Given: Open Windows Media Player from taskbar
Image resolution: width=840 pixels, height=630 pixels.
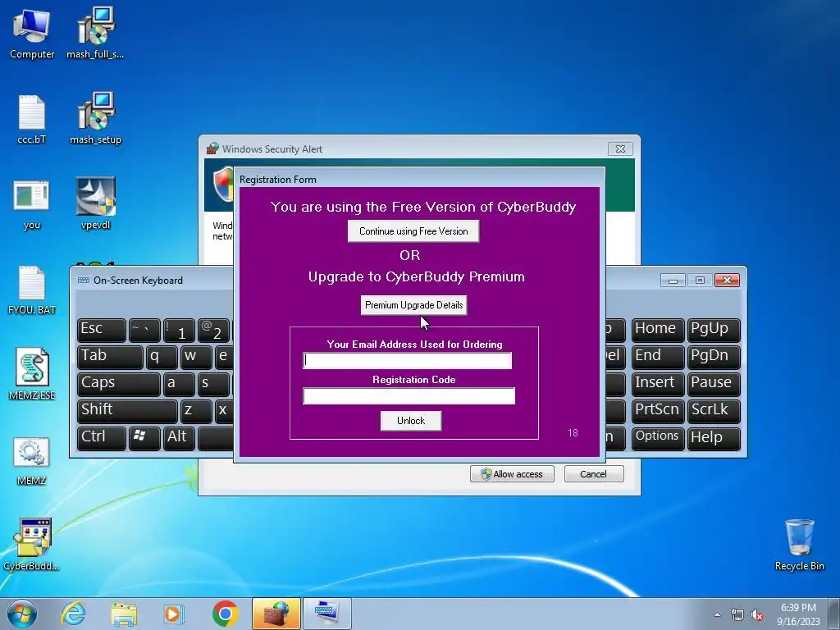Looking at the screenshot, I should [173, 614].
